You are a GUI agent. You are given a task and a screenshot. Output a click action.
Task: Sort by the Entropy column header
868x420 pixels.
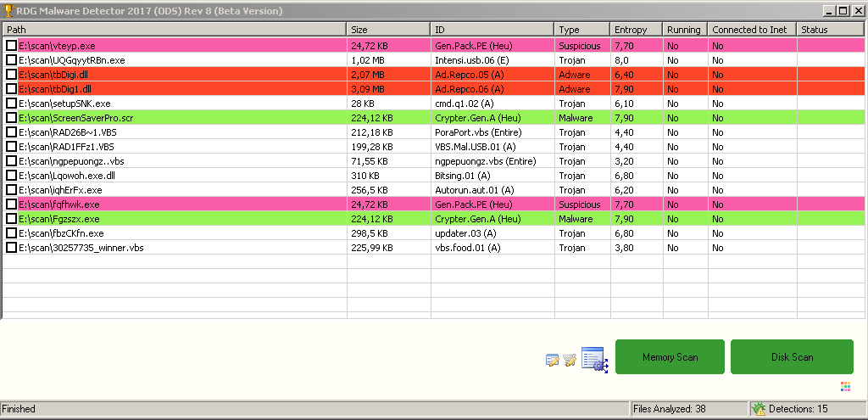(x=635, y=30)
